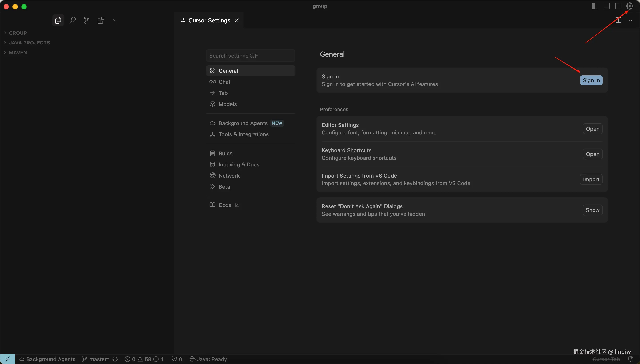Image resolution: width=640 pixels, height=364 pixels.
Task: Toggle the bottom panel layout button
Action: tap(606, 6)
